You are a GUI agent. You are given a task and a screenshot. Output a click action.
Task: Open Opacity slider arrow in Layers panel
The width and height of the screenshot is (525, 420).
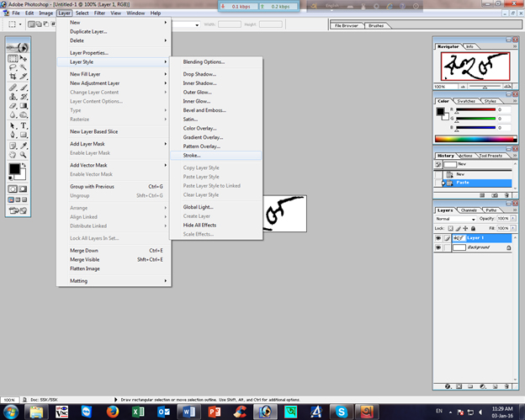[512, 218]
